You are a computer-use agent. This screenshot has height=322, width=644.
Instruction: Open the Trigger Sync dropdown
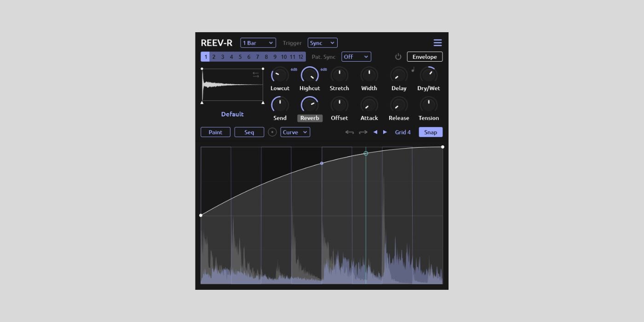[x=322, y=43]
